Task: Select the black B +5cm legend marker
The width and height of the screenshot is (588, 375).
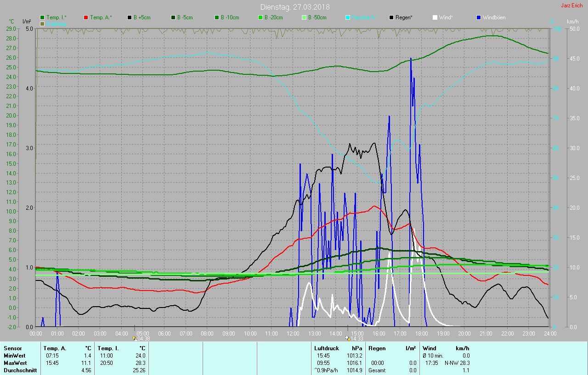Action: [130, 17]
